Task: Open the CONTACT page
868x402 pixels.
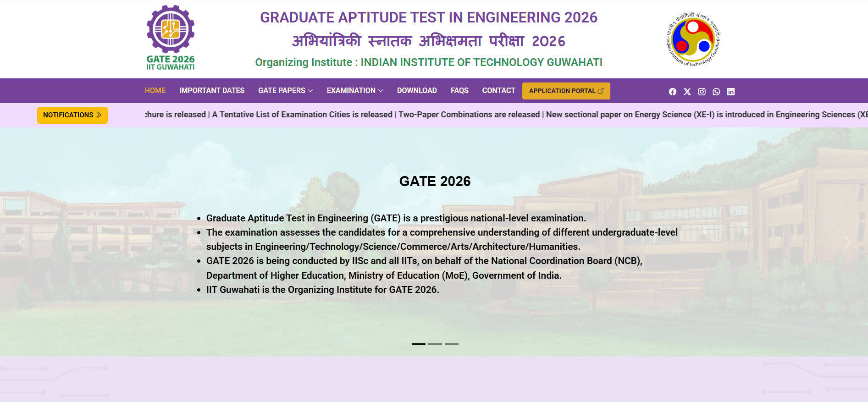Action: 498,91
